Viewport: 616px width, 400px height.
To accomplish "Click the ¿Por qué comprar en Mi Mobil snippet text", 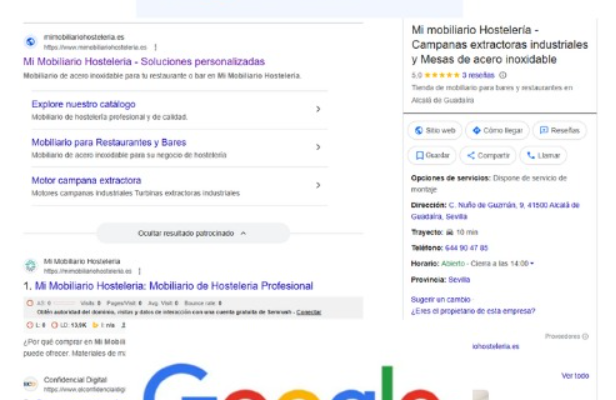I will pos(74,342).
